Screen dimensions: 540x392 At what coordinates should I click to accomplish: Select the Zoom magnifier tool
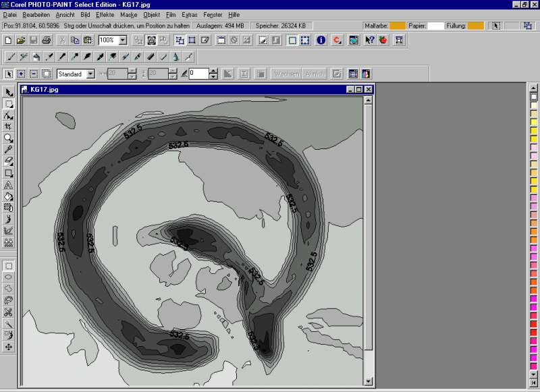(x=9, y=138)
